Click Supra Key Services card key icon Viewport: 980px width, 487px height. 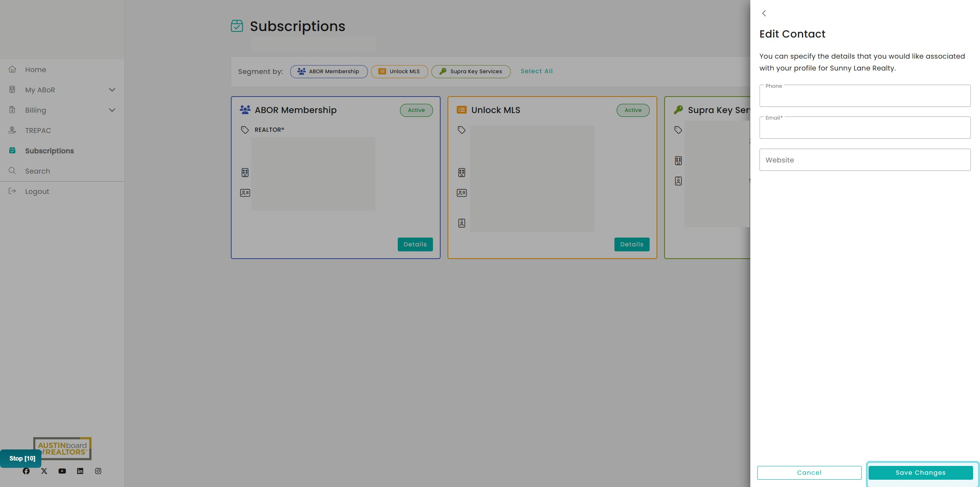coord(678,110)
